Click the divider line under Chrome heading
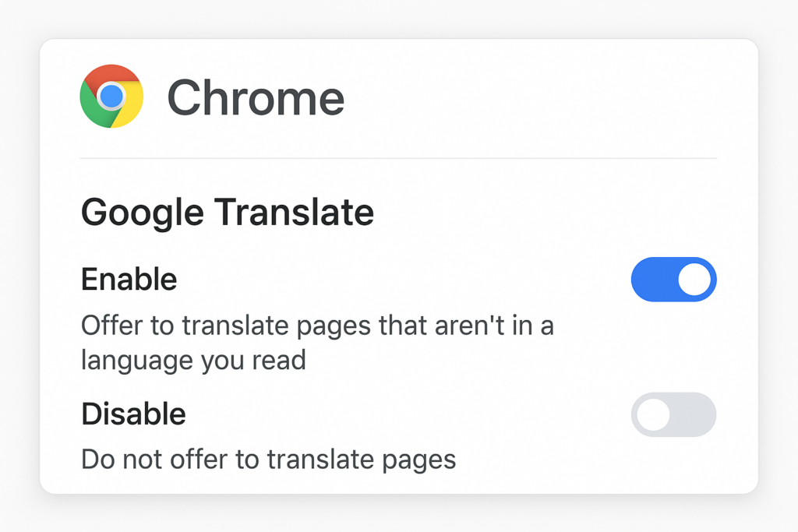798x532 pixels. point(398,157)
